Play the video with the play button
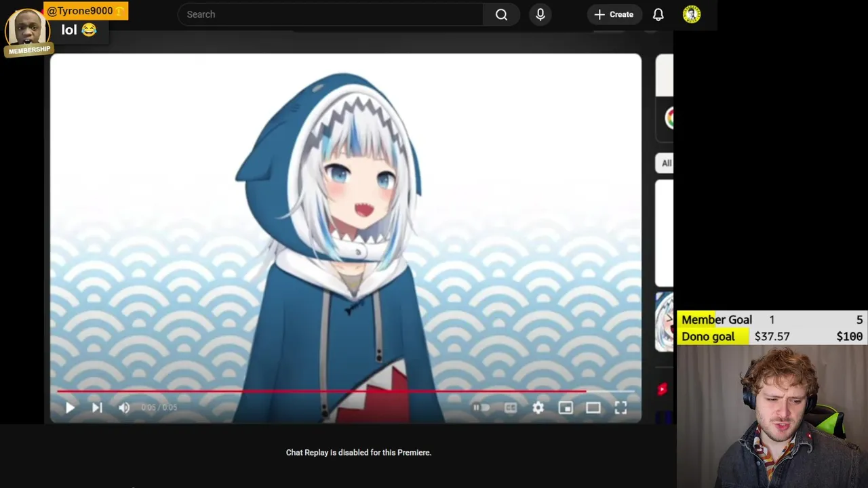The height and width of the screenshot is (488, 868). [x=70, y=407]
